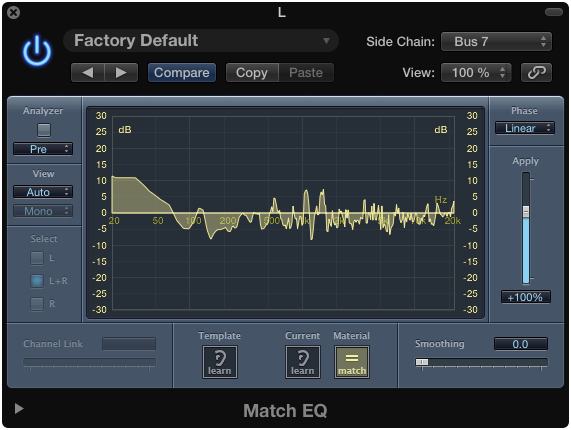
Task: Open the Phase Linear dropdown
Action: click(525, 128)
